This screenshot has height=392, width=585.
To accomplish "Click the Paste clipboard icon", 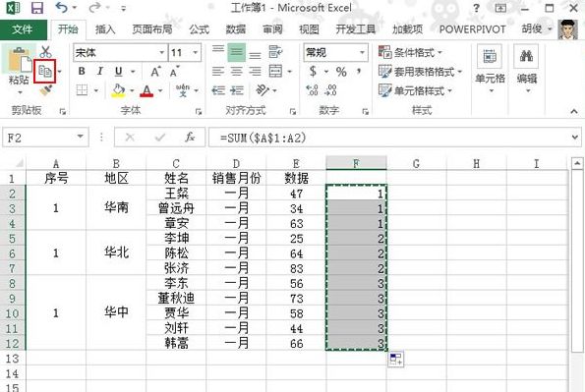I will coord(19,59).
